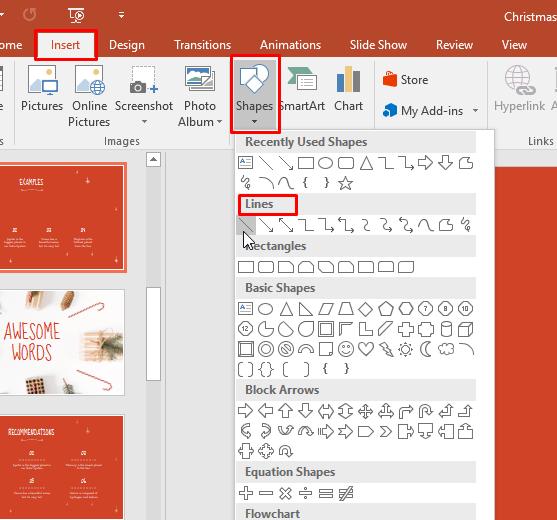
Task: Insert a SmartArt graphic
Action: pos(302,88)
